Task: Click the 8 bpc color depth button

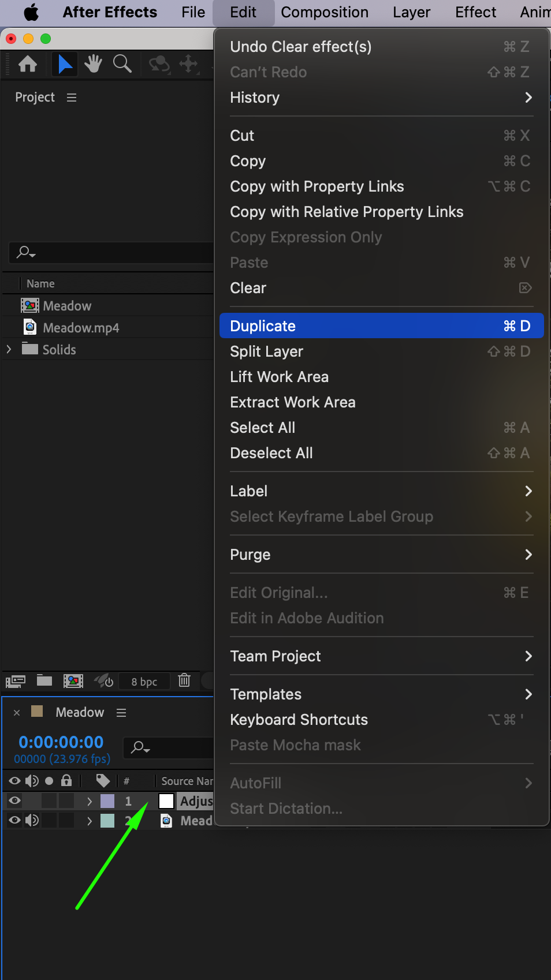Action: (x=144, y=682)
